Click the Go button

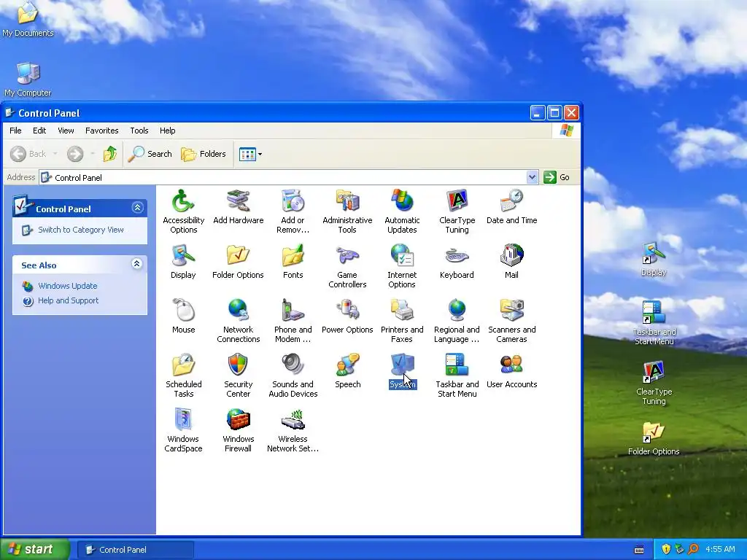[557, 177]
